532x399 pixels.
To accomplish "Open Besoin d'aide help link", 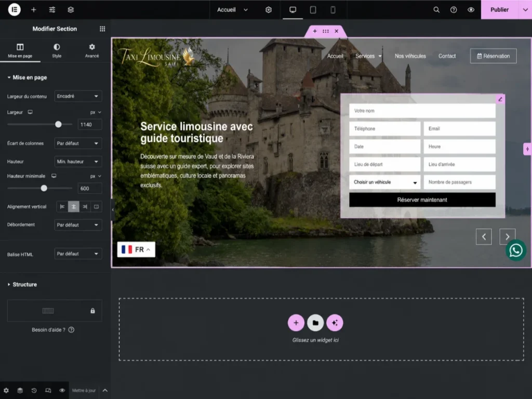I will pos(53,330).
